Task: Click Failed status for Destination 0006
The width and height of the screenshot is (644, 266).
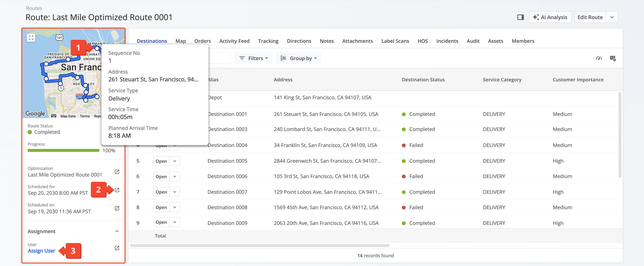Action: point(413,176)
